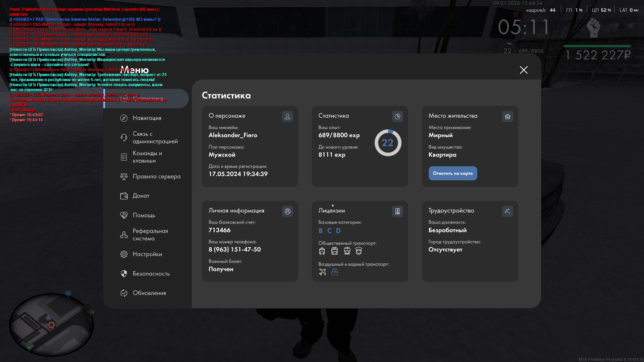Select Безопасность in the sidebar
The image size is (644, 362).
(151, 274)
